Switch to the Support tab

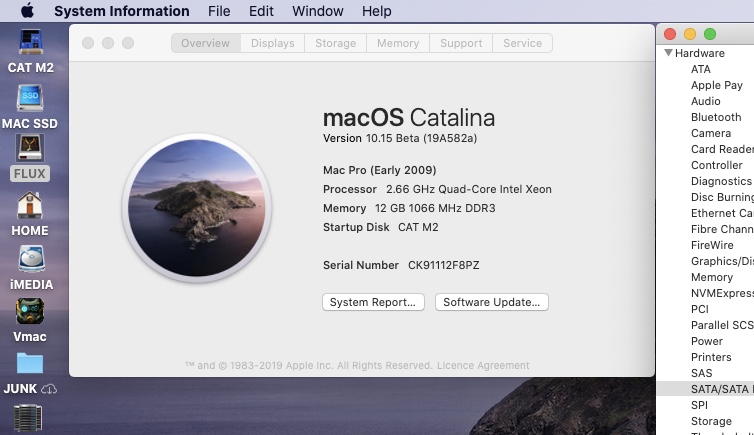click(461, 43)
